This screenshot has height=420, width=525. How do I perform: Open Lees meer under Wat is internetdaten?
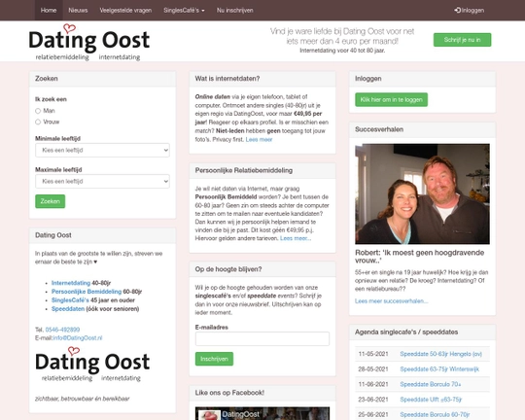(x=259, y=139)
